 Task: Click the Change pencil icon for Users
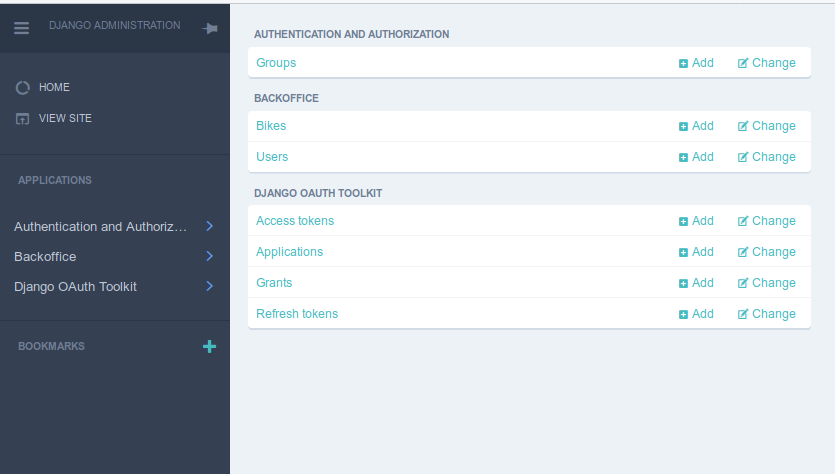pos(743,157)
